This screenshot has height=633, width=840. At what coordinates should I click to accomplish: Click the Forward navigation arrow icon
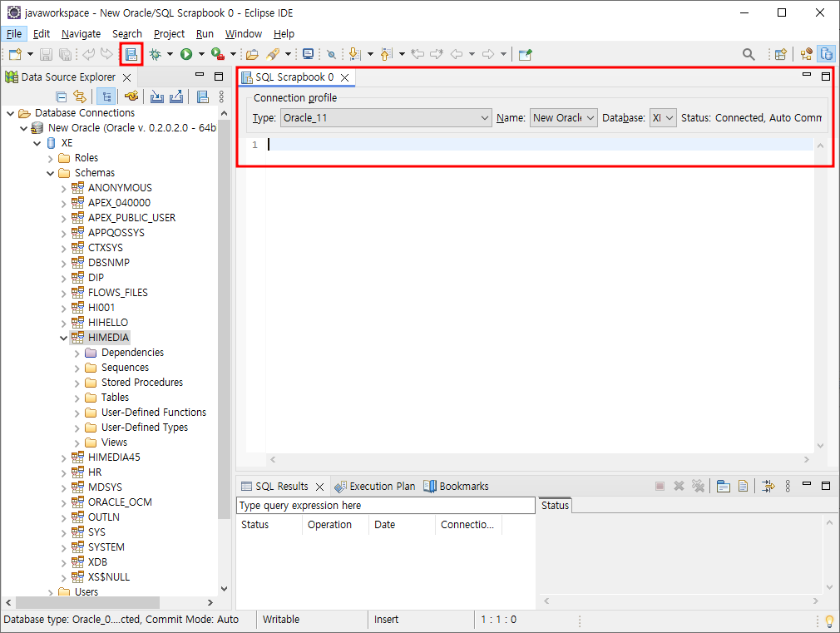tap(488, 54)
